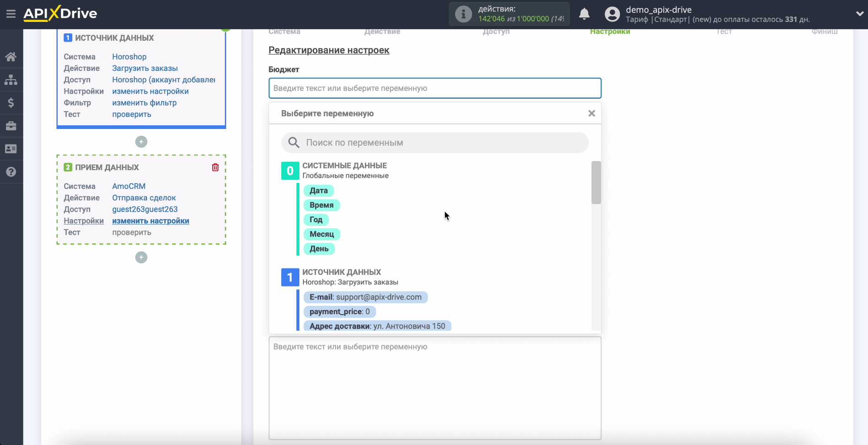Click the demo_apix-drive username
Image resolution: width=868 pixels, height=445 pixels.
(x=658, y=10)
